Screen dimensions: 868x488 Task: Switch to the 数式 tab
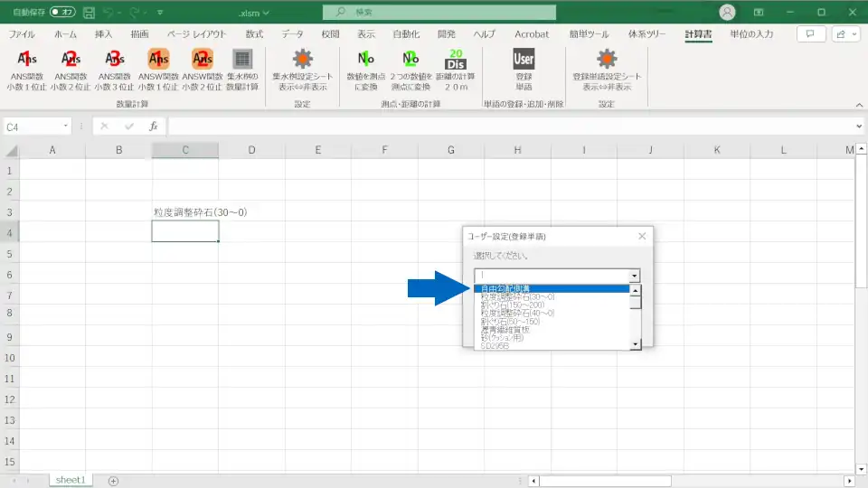254,33
